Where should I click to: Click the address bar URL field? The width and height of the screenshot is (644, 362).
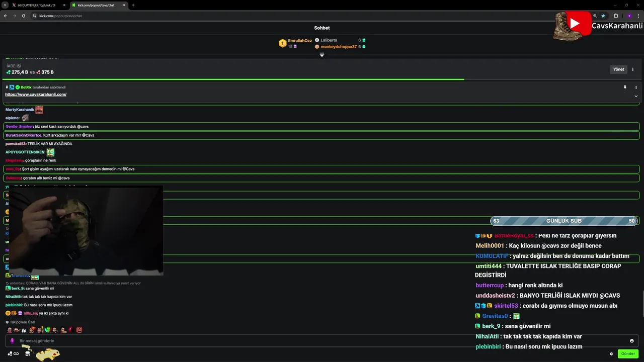point(312,16)
